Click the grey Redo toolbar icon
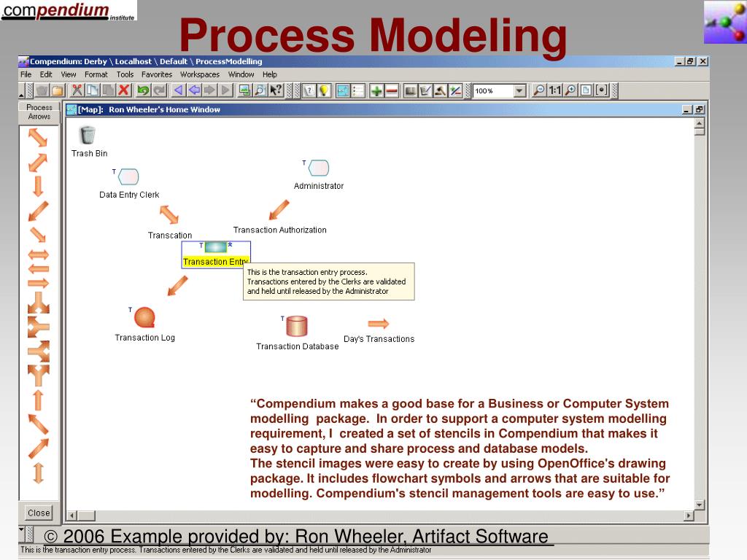The image size is (747, 560). [159, 90]
